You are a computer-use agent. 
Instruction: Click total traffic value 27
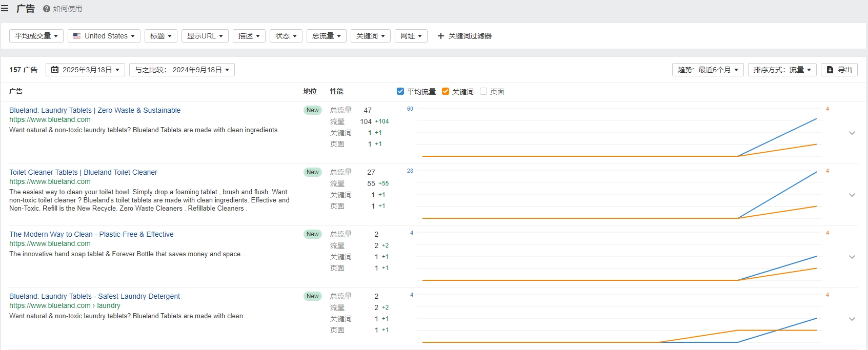(371, 172)
